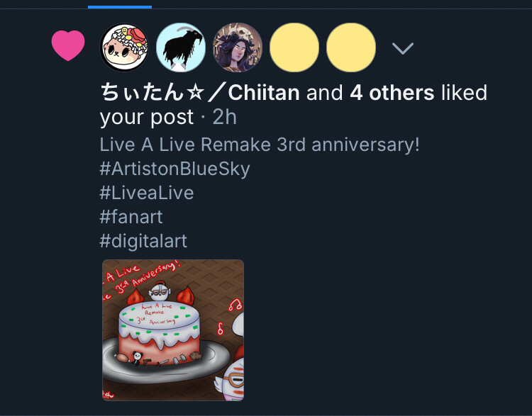532x416 pixels.
Task: Open the #ArtistonBlueSky hashtag
Action: point(174,169)
